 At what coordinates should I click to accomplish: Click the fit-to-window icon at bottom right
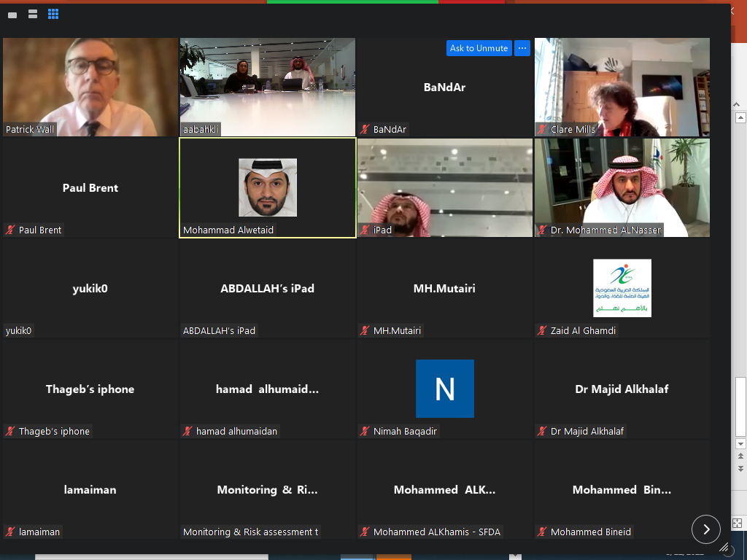pyautogui.click(x=738, y=523)
